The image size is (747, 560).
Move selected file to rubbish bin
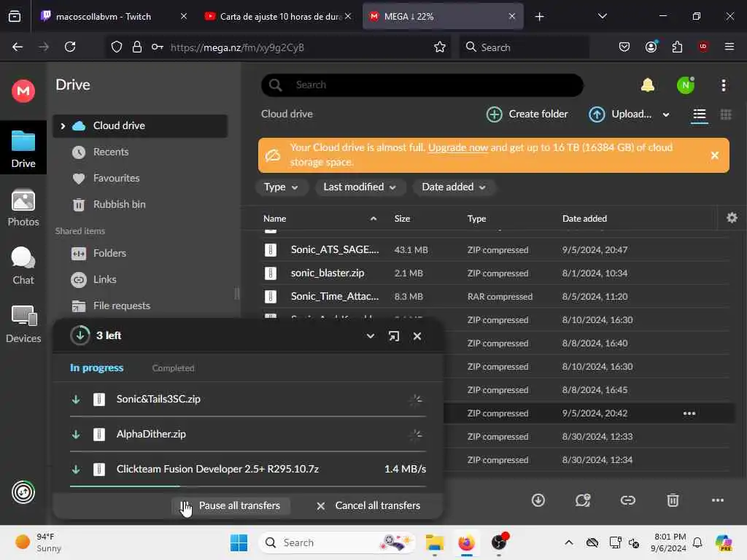672,500
